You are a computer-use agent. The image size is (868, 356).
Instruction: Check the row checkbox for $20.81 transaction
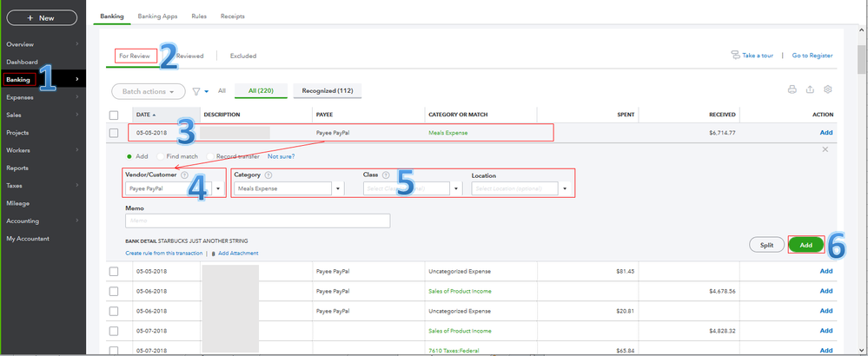click(114, 311)
